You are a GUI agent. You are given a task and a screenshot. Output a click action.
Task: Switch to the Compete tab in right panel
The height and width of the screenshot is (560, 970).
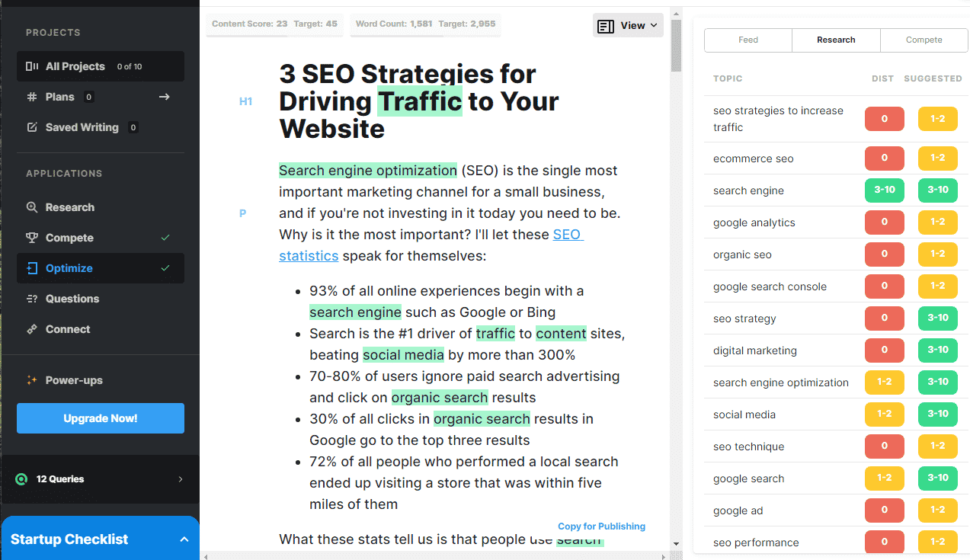click(x=924, y=40)
